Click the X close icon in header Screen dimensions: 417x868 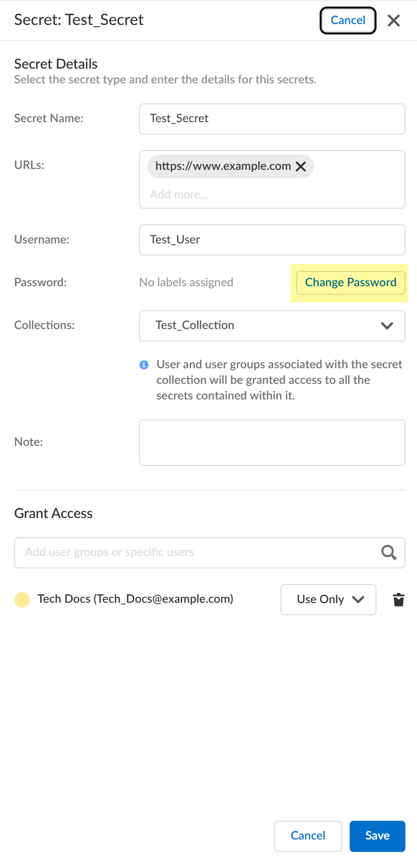tap(393, 21)
